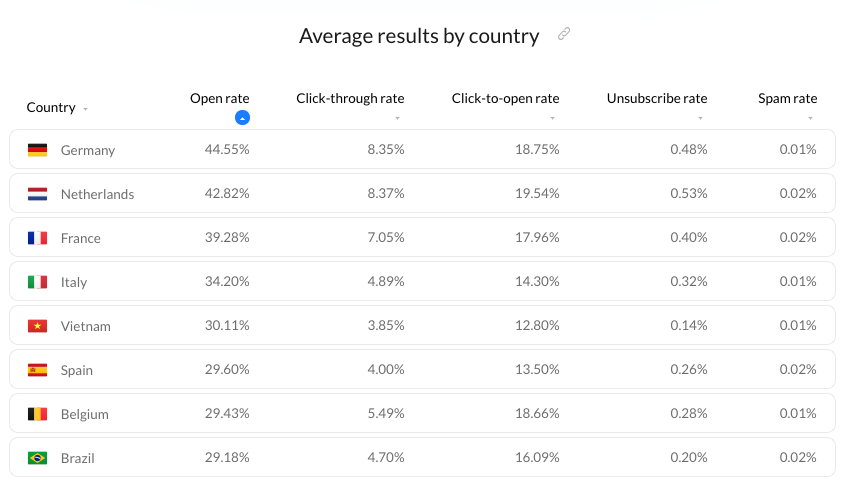The height and width of the screenshot is (480, 843).
Task: Sort by Click-to-open rate arrow
Action: tap(552, 119)
